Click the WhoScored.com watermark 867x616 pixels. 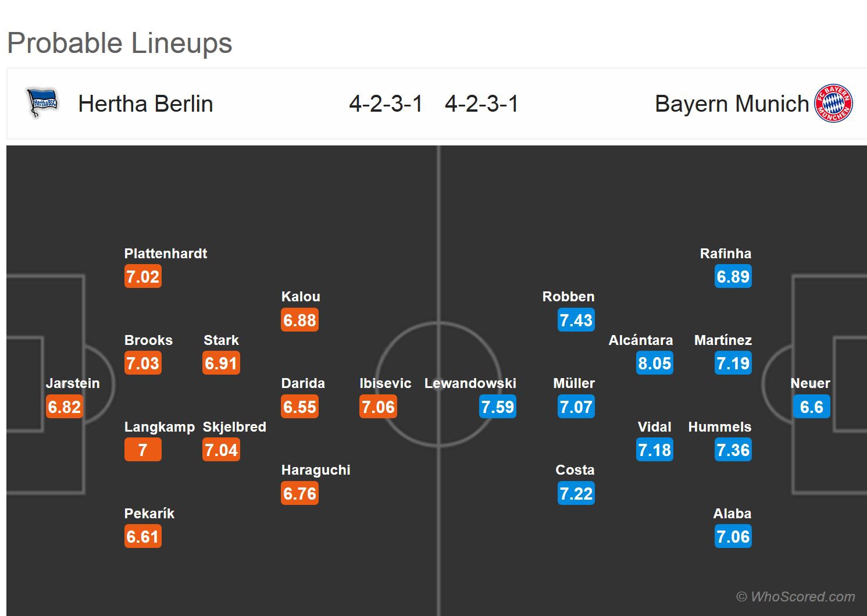click(x=795, y=597)
